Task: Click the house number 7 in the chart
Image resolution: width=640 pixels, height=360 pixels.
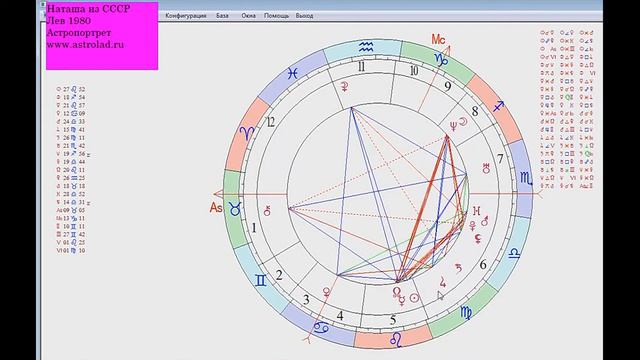Action: pyautogui.click(x=500, y=158)
